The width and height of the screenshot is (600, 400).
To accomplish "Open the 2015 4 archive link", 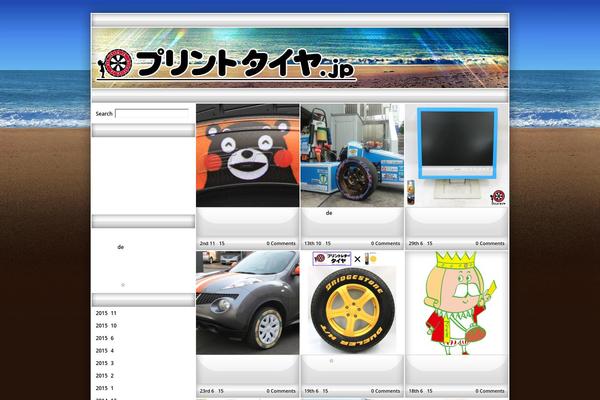I will pos(105,351).
